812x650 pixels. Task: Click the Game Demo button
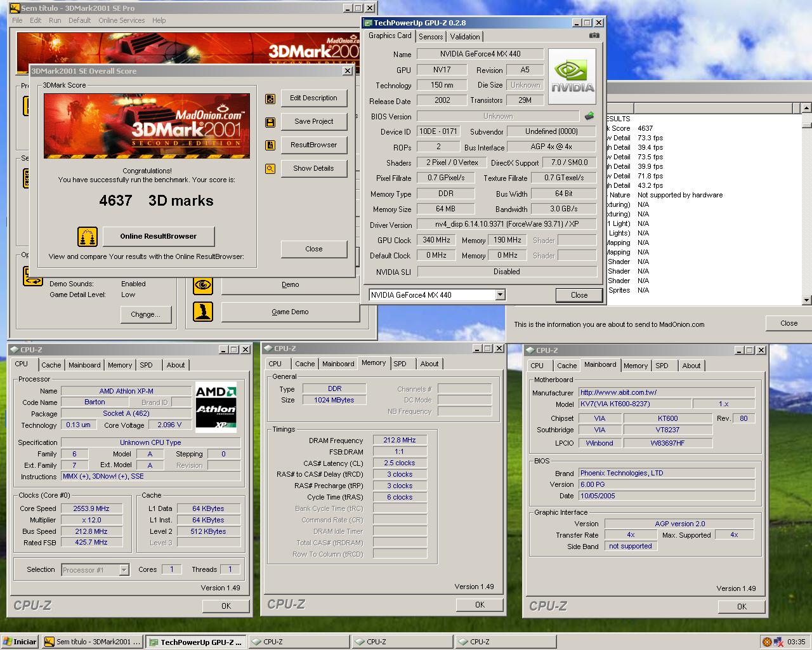point(290,312)
